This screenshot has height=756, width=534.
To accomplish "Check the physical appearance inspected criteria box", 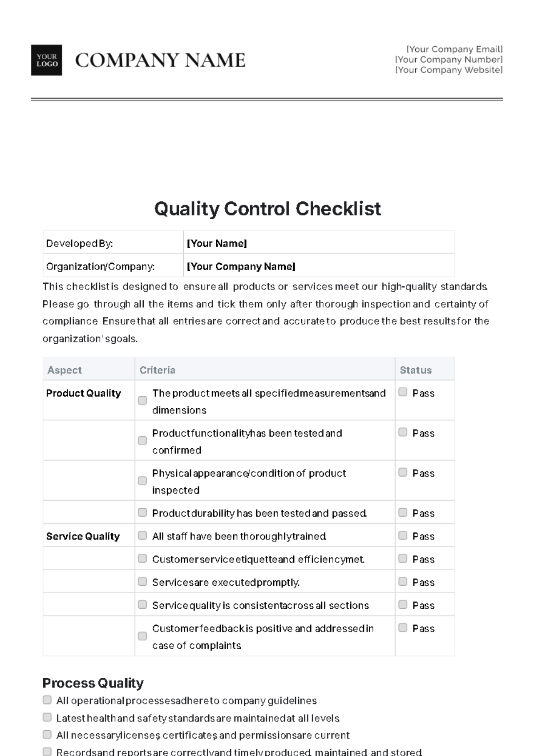I will (x=142, y=481).
